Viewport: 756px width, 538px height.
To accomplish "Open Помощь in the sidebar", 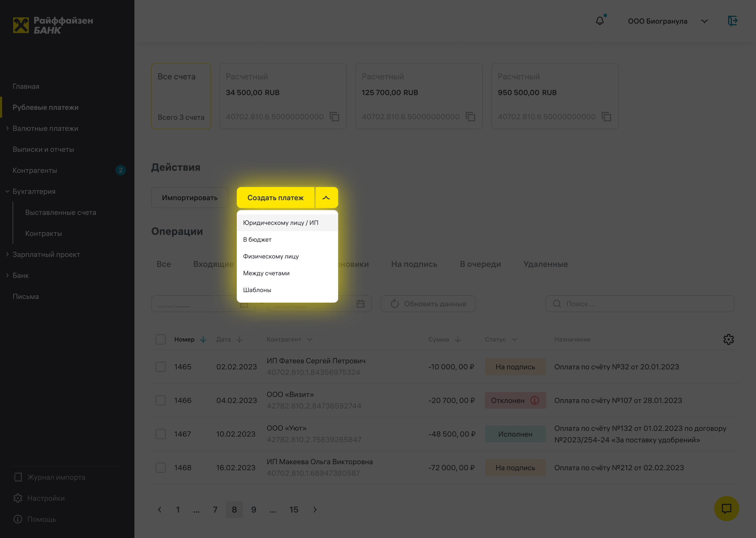I will tap(35, 519).
